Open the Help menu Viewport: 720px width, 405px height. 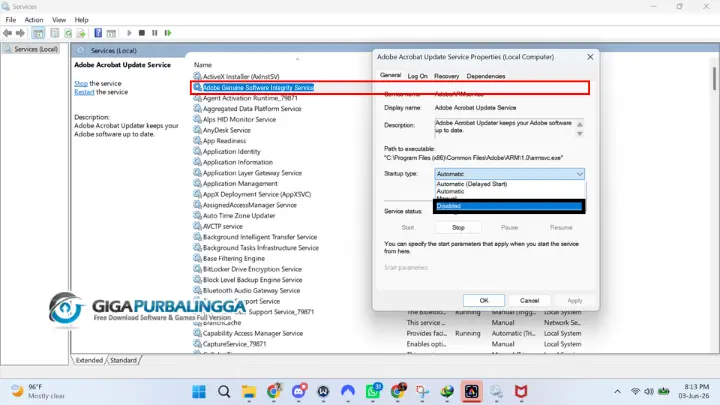tap(81, 20)
